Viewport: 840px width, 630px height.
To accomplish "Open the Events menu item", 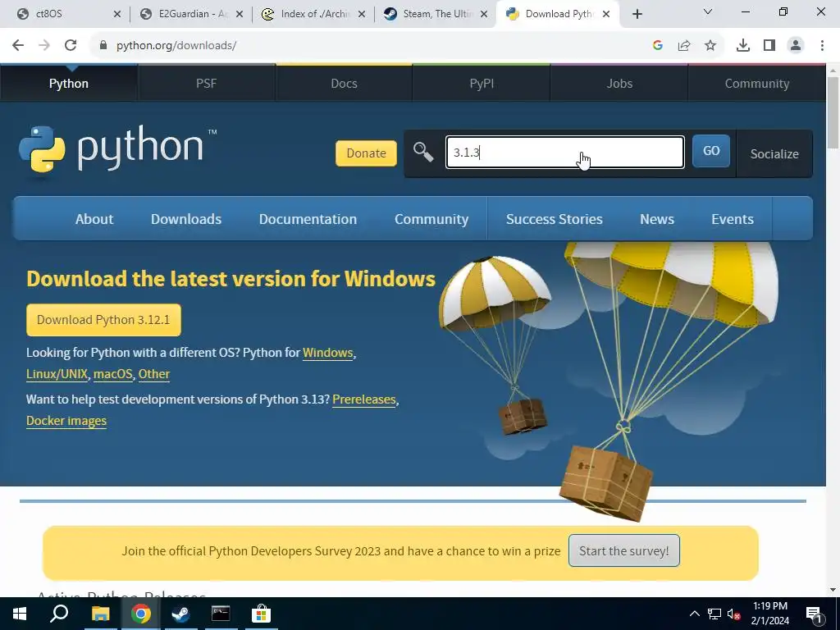I will 733,218.
